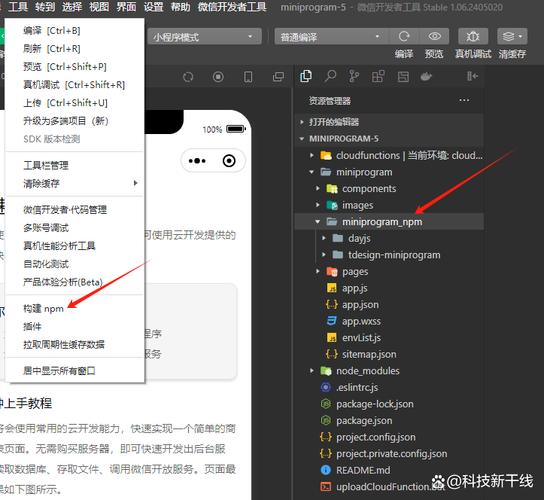
Task: Tap the mini program capsule three-dots icon
Action: coord(197,161)
